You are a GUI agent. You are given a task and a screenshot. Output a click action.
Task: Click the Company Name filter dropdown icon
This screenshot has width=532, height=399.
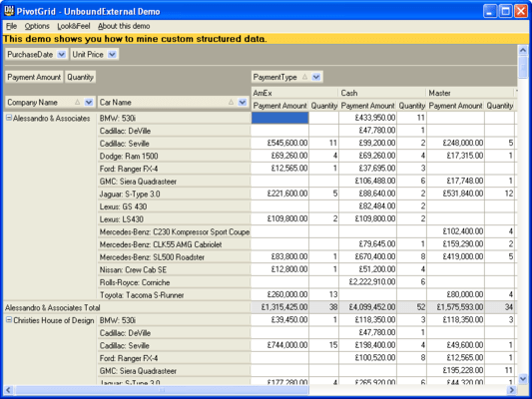[89, 102]
